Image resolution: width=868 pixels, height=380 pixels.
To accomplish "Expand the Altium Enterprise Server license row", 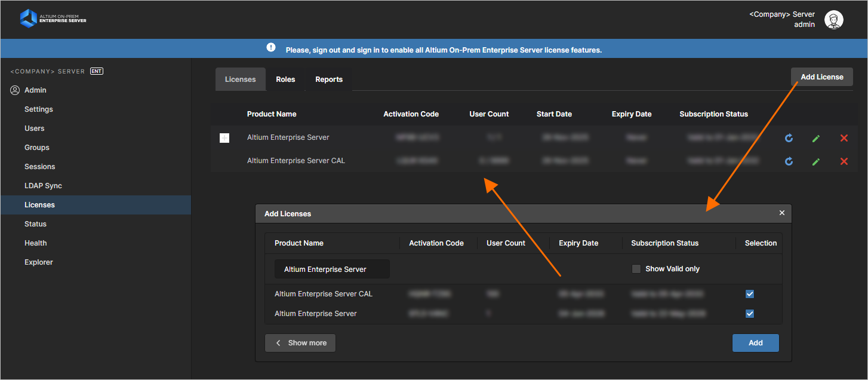I will 224,138.
